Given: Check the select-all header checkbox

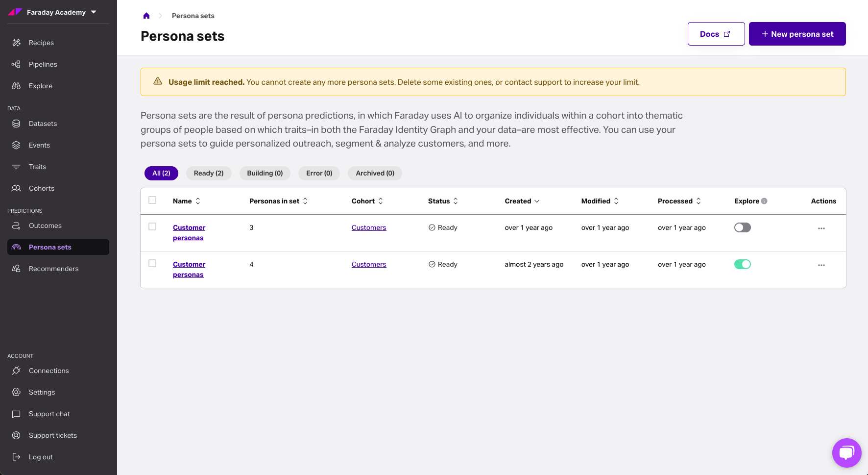Looking at the screenshot, I should pyautogui.click(x=152, y=200).
